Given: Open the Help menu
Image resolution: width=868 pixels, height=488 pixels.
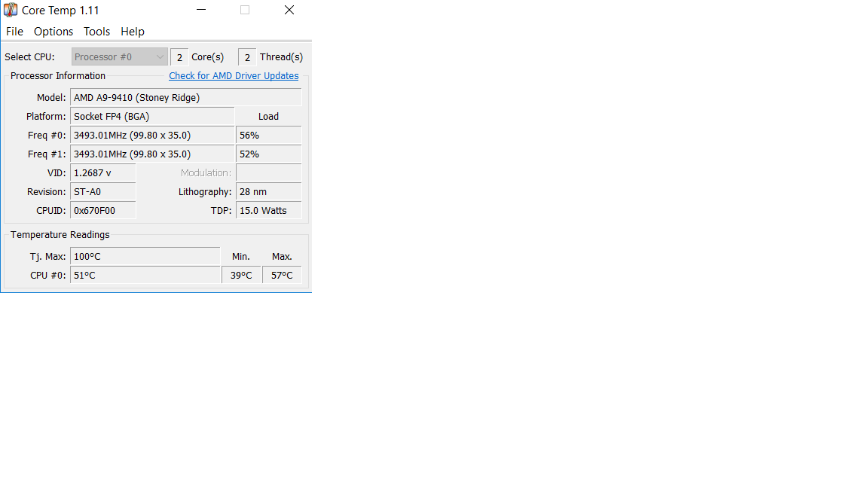Looking at the screenshot, I should pyautogui.click(x=133, y=32).
